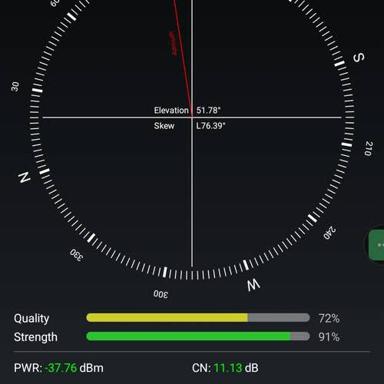Click the 91% strength percentage
384x384 pixels.
point(329,337)
